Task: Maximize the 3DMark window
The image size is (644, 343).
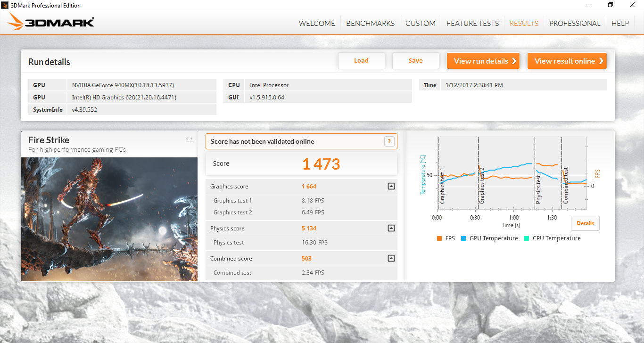Action: click(611, 5)
